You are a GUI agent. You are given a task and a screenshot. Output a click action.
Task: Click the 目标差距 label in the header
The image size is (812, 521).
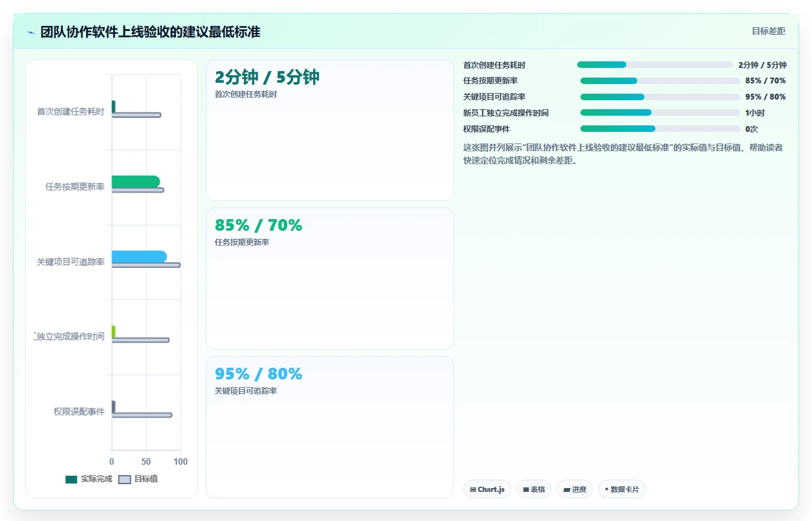[768, 31]
